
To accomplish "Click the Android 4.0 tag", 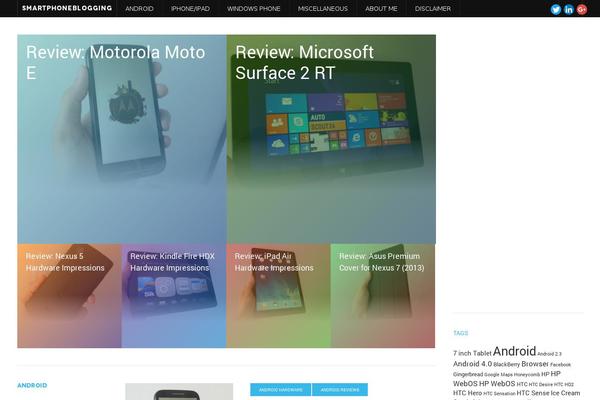I will [x=473, y=364].
